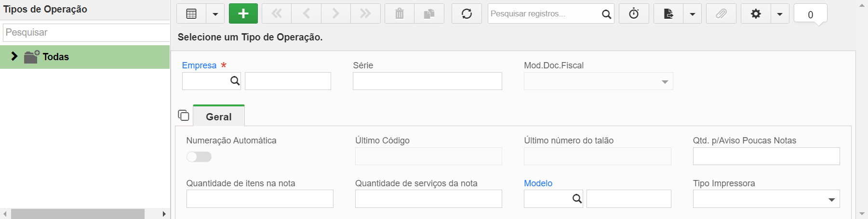Click the paperclip attachment icon

(721, 13)
